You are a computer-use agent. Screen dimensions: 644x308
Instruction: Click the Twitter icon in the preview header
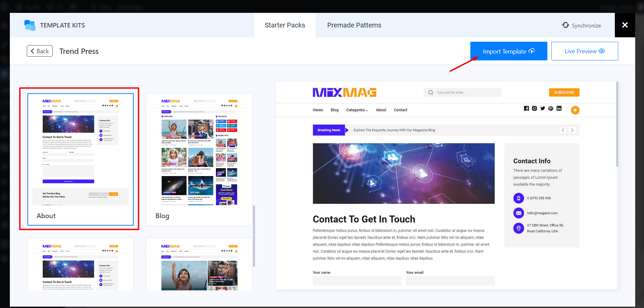pos(543,108)
